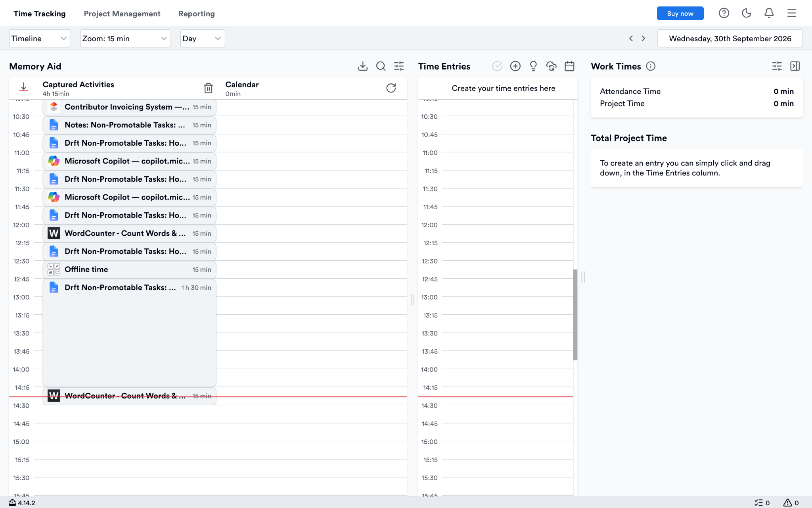
Task: Open the date picker Wednesday, 30th September 2026
Action: click(730, 38)
